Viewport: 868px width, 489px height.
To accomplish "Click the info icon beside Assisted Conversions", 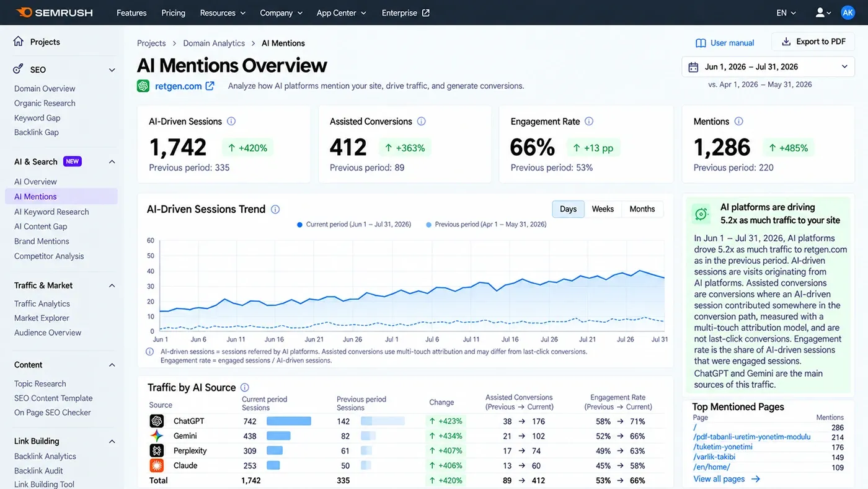I will pyautogui.click(x=422, y=122).
